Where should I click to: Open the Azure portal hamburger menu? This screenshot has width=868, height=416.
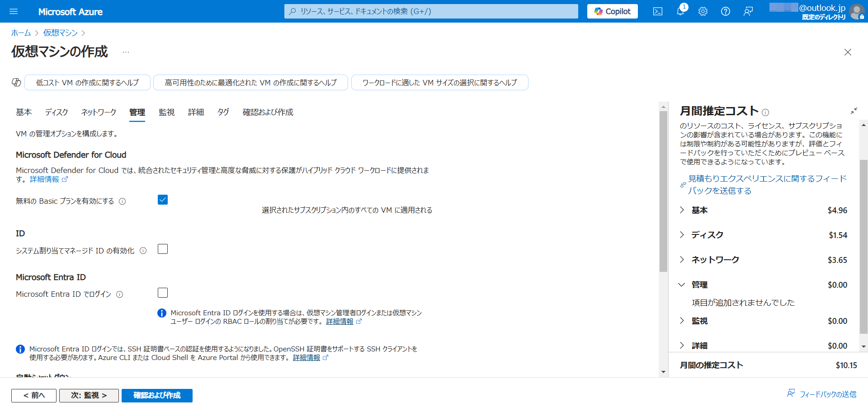click(x=14, y=11)
